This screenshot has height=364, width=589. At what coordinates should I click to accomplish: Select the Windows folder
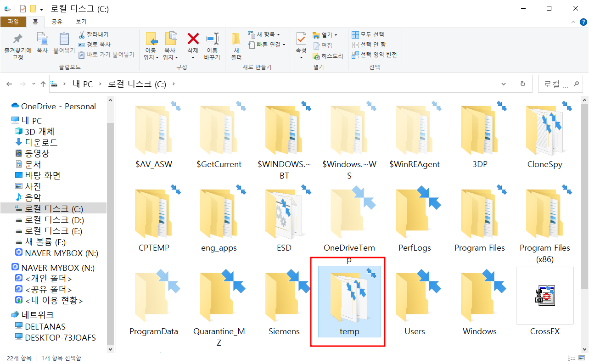(x=480, y=302)
